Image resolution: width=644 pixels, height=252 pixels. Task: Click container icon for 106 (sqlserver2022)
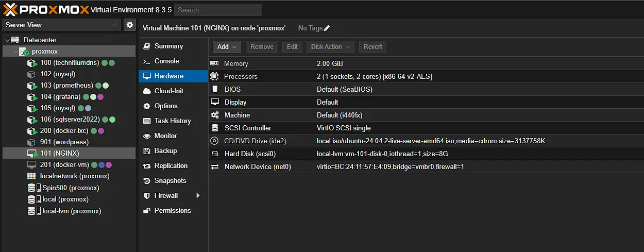click(x=32, y=120)
